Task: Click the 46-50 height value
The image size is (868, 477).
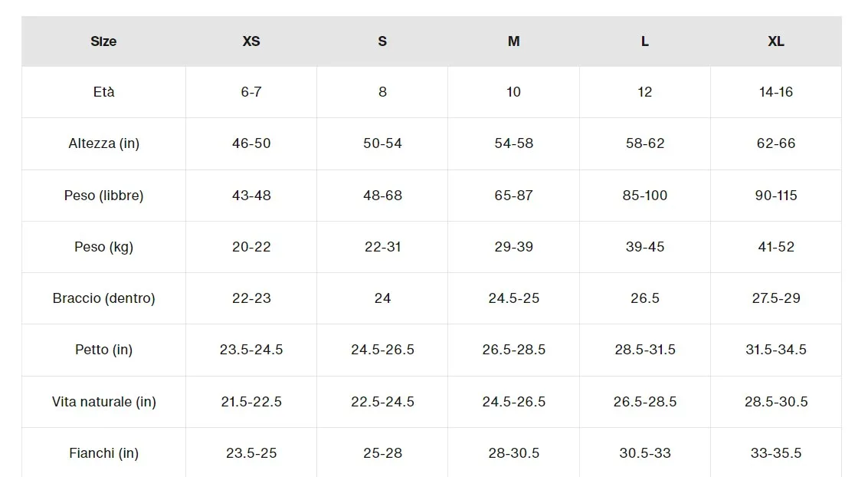Action: click(251, 143)
